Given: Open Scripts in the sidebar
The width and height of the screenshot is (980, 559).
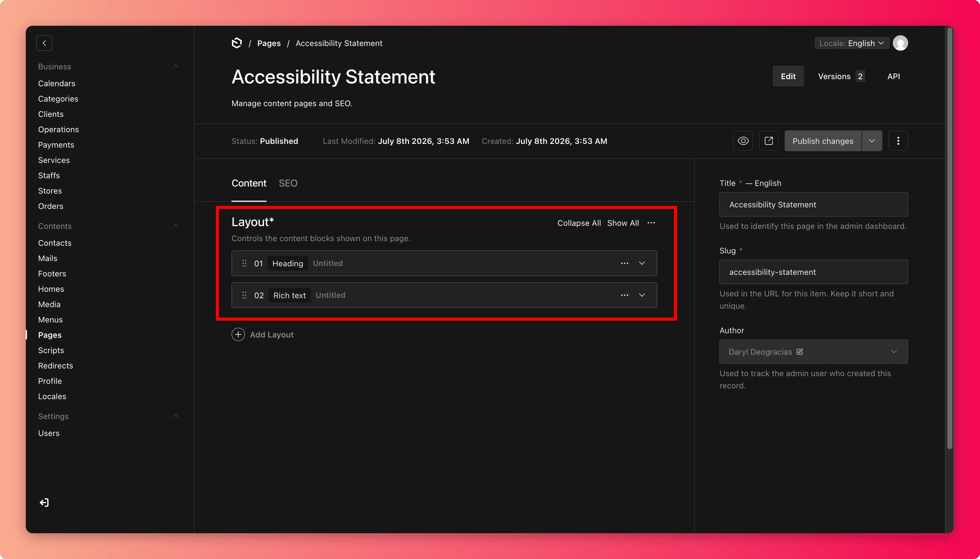Looking at the screenshot, I should 51,351.
